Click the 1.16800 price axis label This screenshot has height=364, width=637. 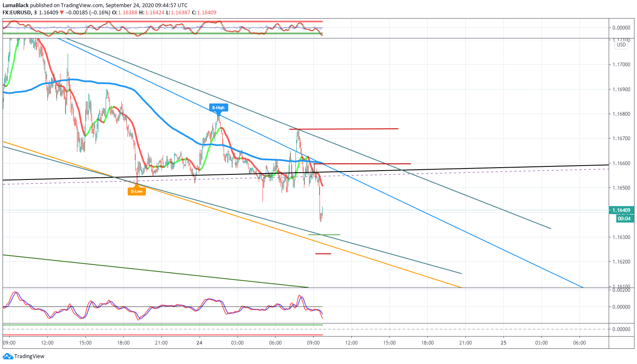tap(621, 114)
